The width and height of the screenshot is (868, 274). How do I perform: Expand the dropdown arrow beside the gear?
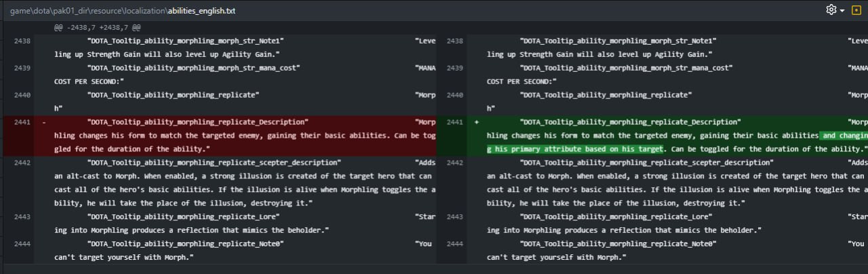[842, 11]
